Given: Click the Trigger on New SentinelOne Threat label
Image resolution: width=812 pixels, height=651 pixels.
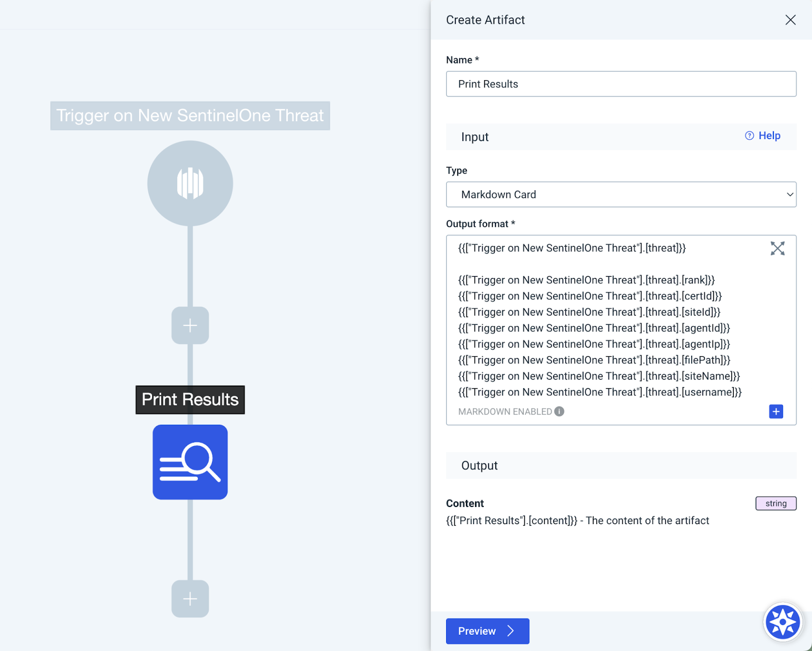Looking at the screenshot, I should click(190, 116).
